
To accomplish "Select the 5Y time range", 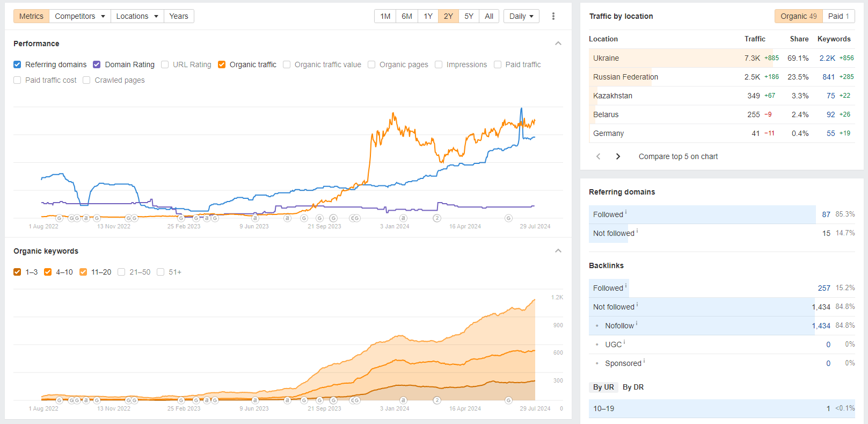I will point(469,16).
